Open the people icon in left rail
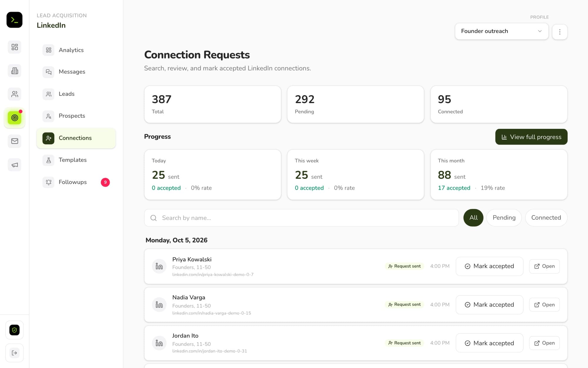This screenshot has height=368, width=588. (x=14, y=94)
